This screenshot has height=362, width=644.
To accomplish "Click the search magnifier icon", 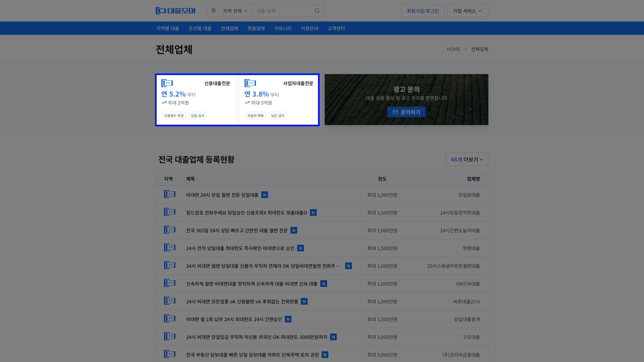I will (317, 10).
